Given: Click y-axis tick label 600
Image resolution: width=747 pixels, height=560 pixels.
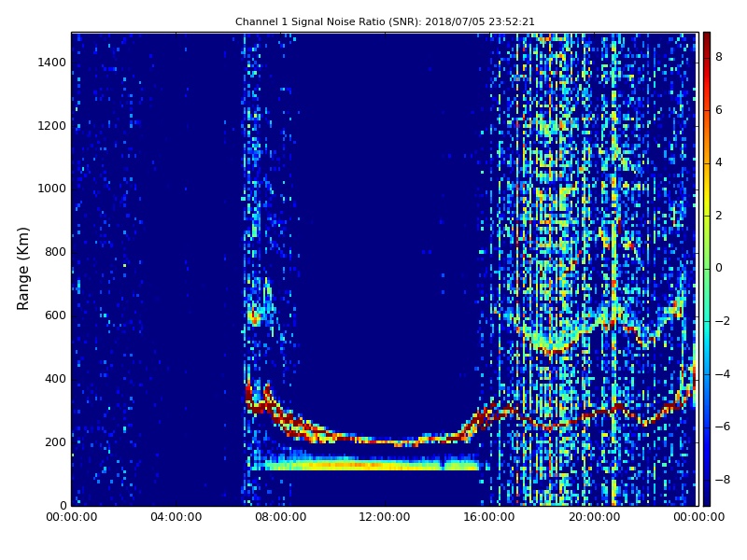Looking at the screenshot, I should 55,315.
